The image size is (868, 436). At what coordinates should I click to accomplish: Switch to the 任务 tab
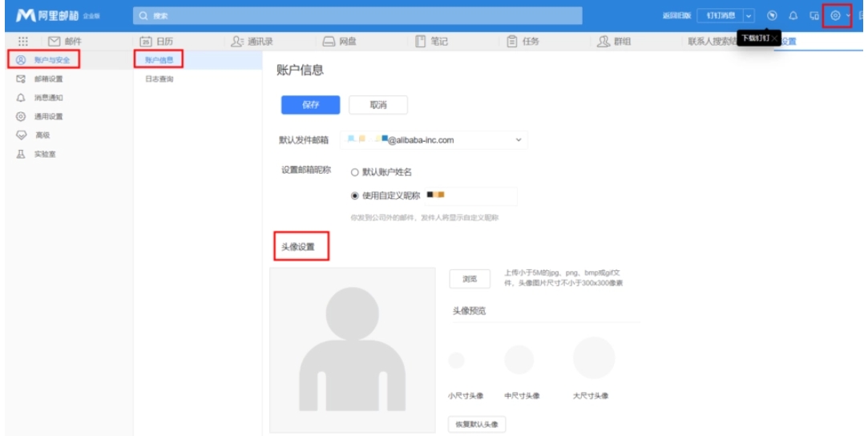(x=523, y=42)
